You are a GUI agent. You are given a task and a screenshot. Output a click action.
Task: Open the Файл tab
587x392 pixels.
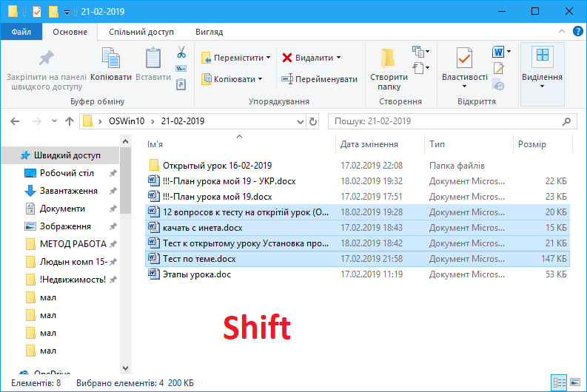pyautogui.click(x=21, y=32)
